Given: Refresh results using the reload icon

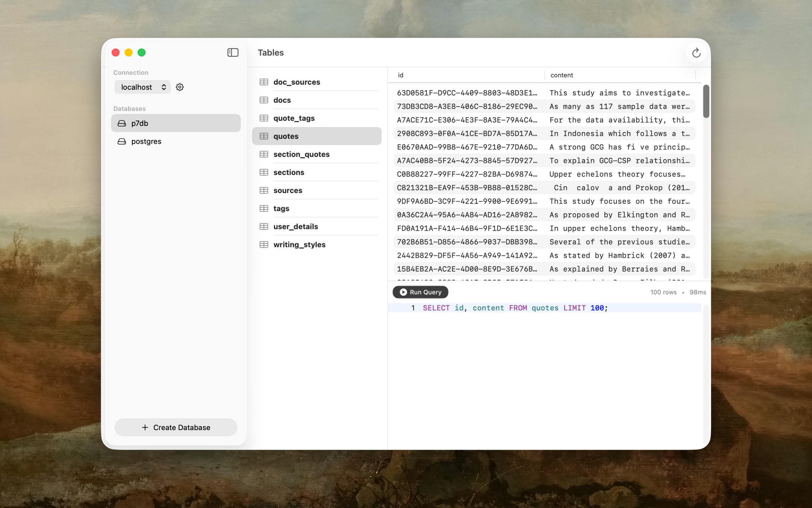Looking at the screenshot, I should pos(696,53).
